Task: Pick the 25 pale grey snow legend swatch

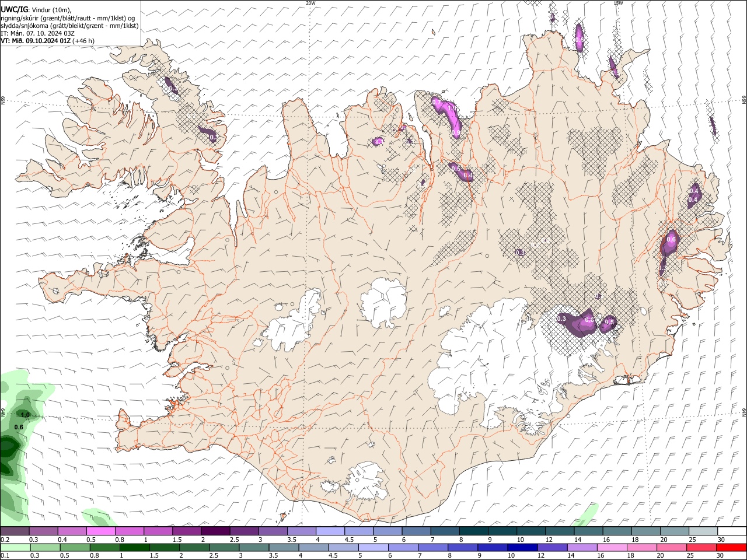Action: click(703, 531)
